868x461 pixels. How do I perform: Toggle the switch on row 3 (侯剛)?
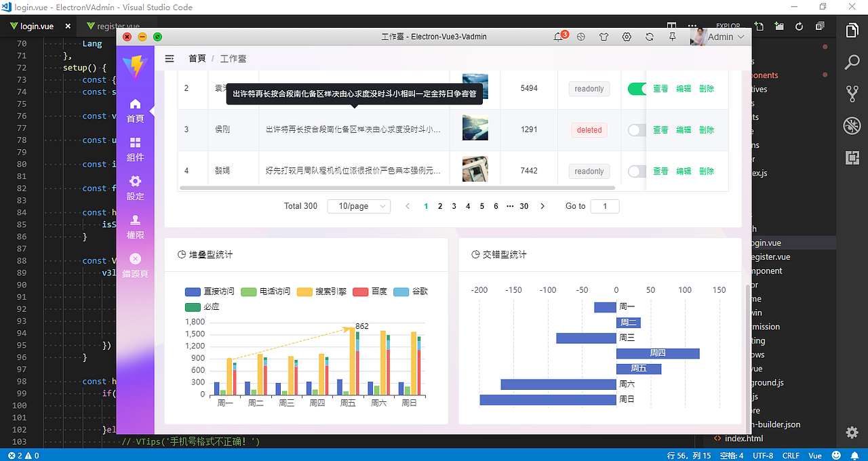pos(635,130)
